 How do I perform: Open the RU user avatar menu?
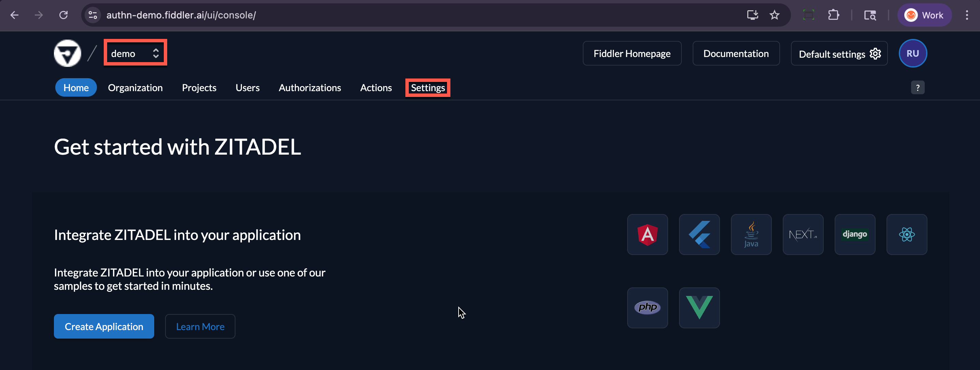point(913,53)
